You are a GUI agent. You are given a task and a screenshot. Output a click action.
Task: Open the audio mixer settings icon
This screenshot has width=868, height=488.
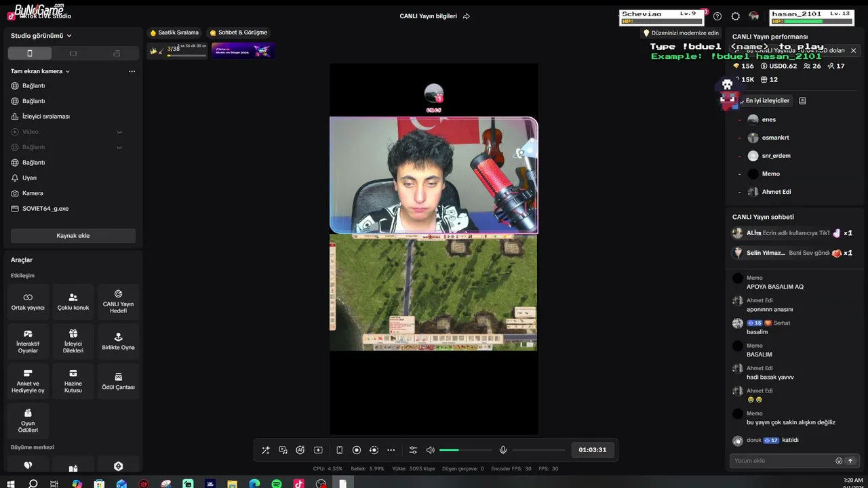[413, 450]
